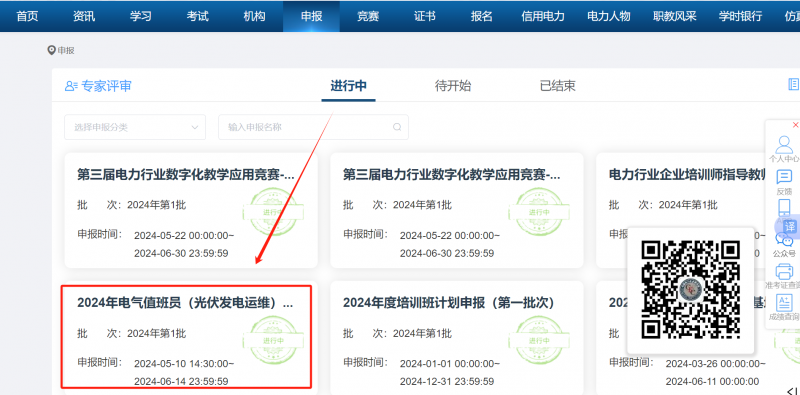Viewport: 800px width, 395px height.
Task: Open 电力行业企业培训师指导教 card title
Action: coord(687,175)
